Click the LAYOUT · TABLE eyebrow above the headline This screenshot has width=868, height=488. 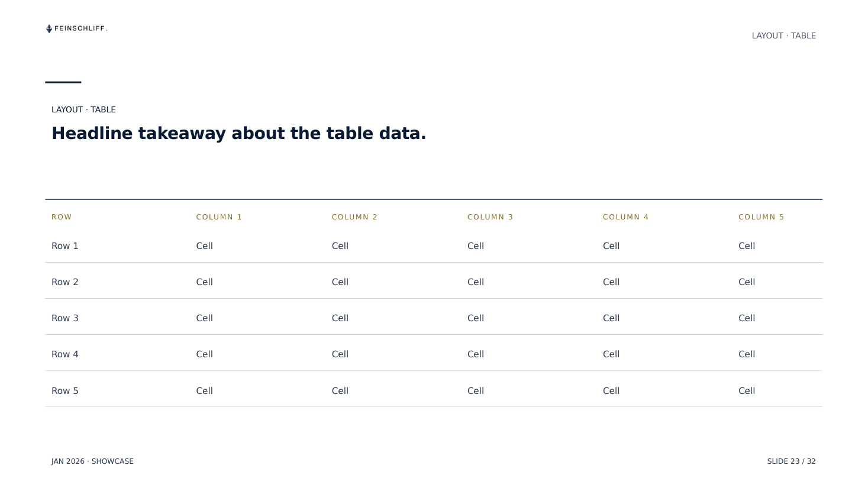coord(83,109)
